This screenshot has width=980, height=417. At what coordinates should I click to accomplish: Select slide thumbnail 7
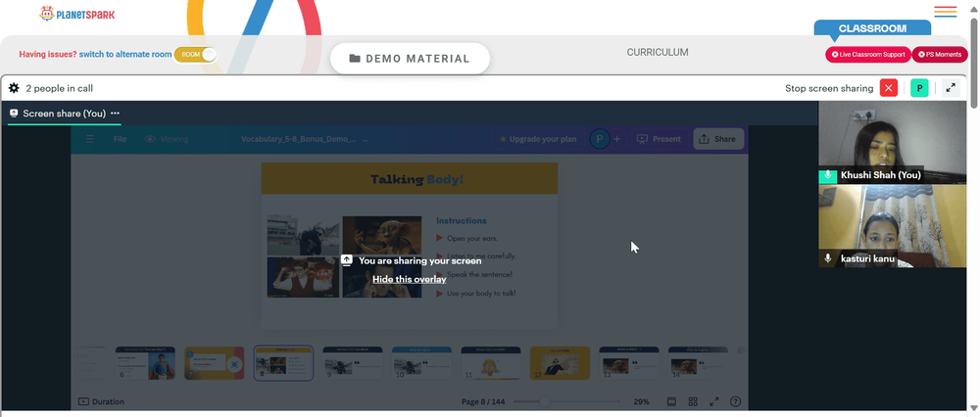[214, 363]
